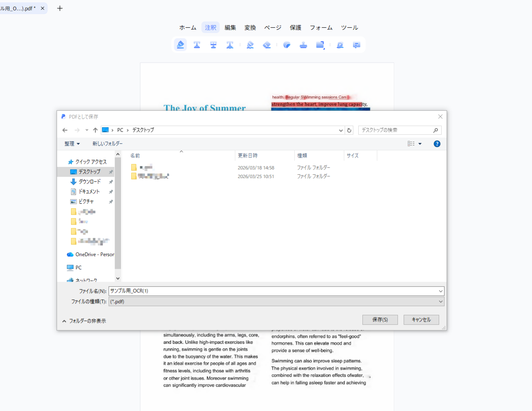The width and height of the screenshot is (532, 411).
Task: Choose the wavy underline text tool
Action: pyautogui.click(x=230, y=45)
